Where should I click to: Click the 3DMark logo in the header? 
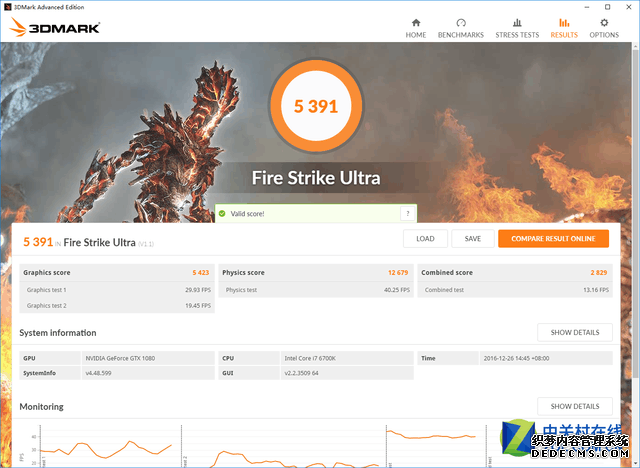click(54, 27)
